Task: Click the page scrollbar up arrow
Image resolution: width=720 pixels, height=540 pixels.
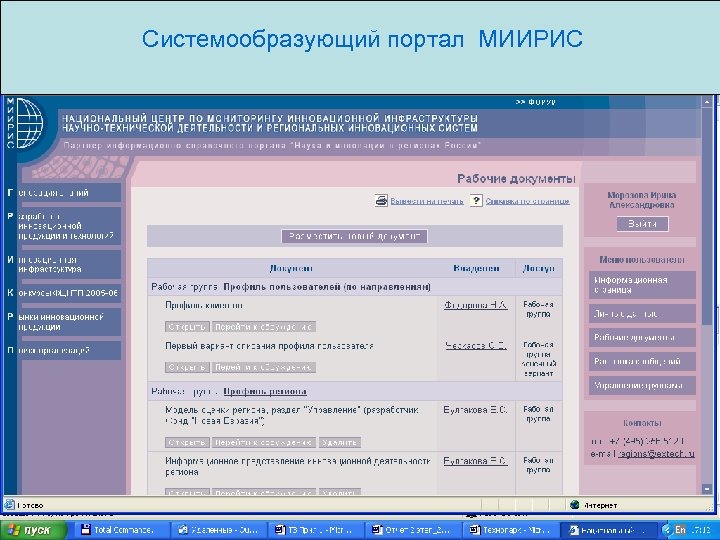Action: pyautogui.click(x=708, y=101)
